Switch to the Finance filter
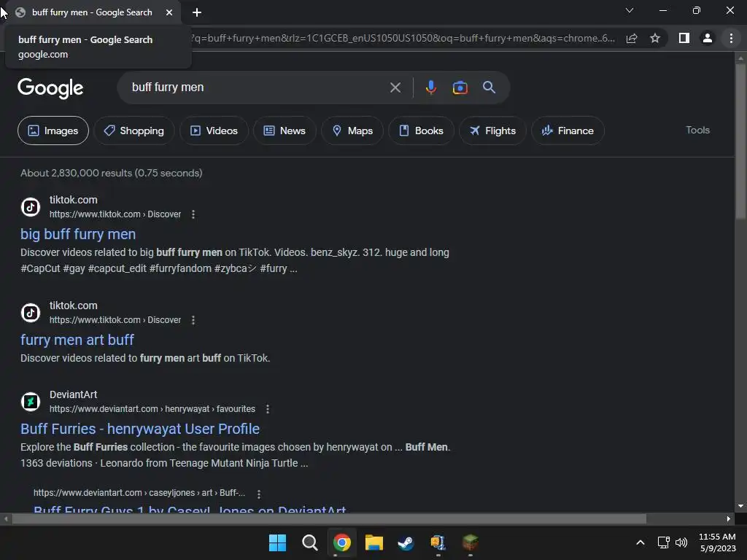747x560 pixels. 568,131
